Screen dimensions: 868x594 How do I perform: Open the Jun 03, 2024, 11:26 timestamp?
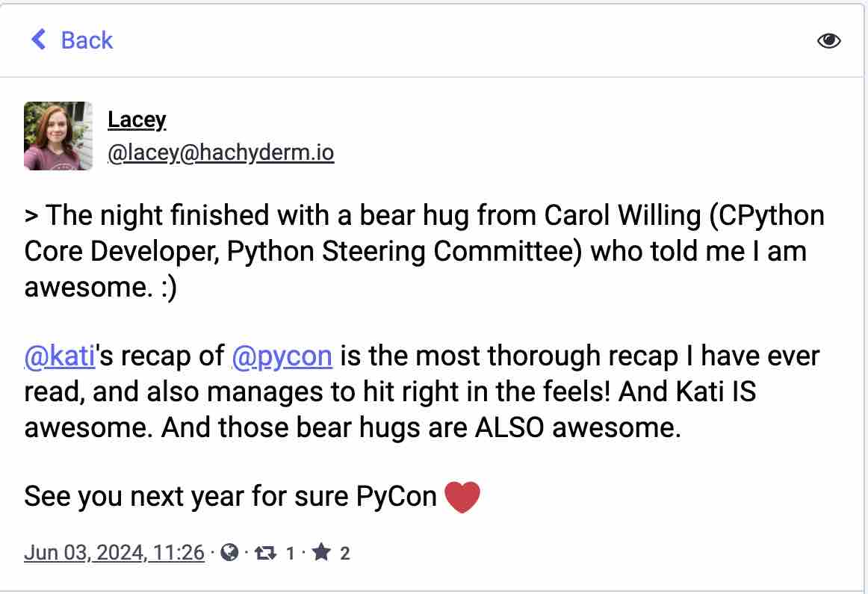(114, 552)
